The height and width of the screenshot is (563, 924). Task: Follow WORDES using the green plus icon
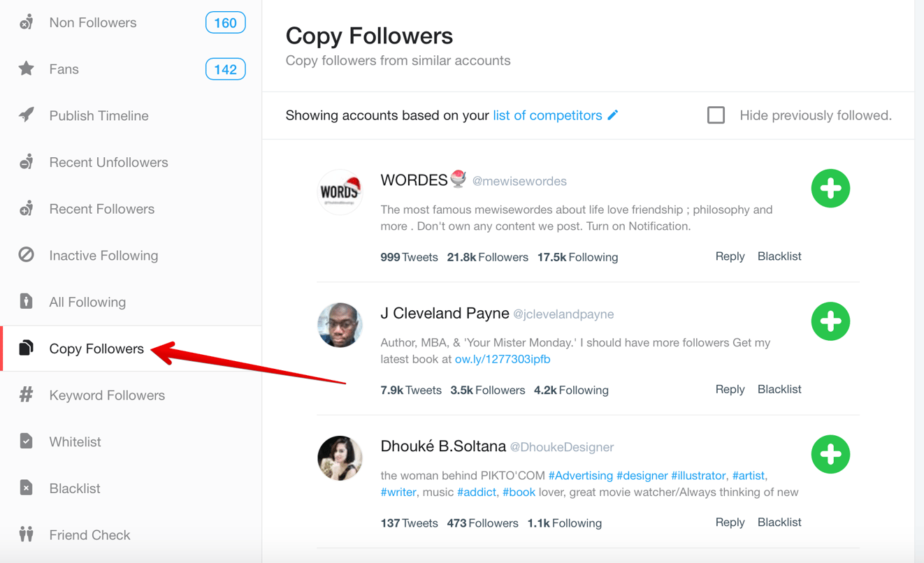(x=830, y=188)
